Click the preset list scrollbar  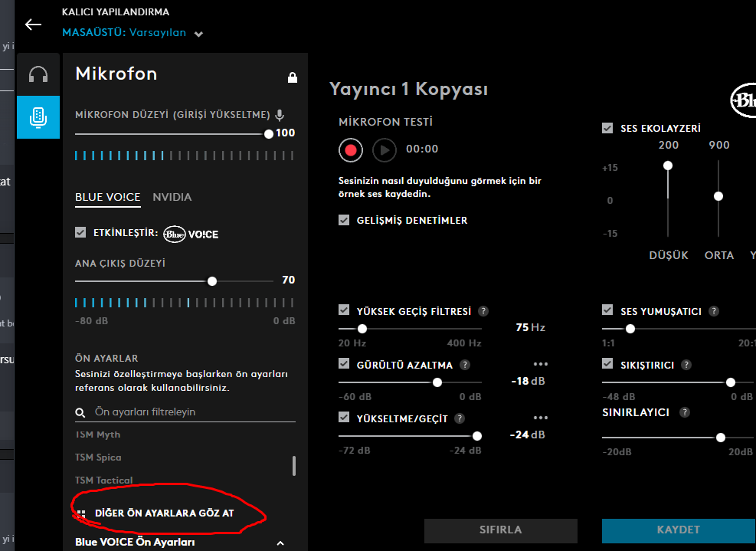tap(293, 466)
